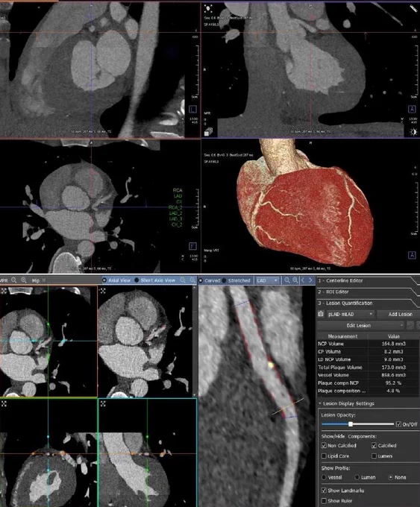This screenshot has height=507, width=420.
Task: Click the orientation cube icon in top-right viewport
Action: pyautogui.click(x=208, y=9)
